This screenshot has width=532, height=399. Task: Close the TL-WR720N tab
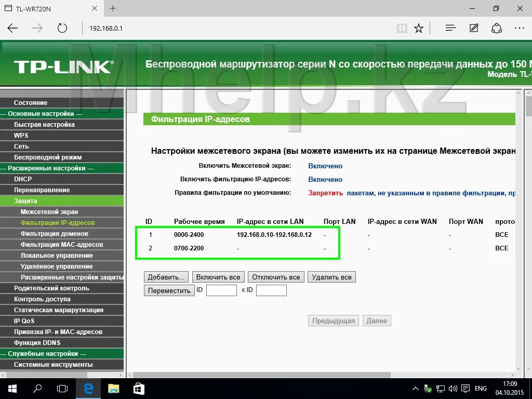click(95, 8)
